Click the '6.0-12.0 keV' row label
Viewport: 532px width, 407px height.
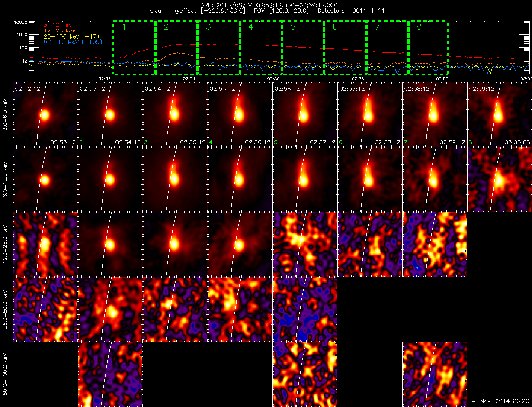pos(6,179)
